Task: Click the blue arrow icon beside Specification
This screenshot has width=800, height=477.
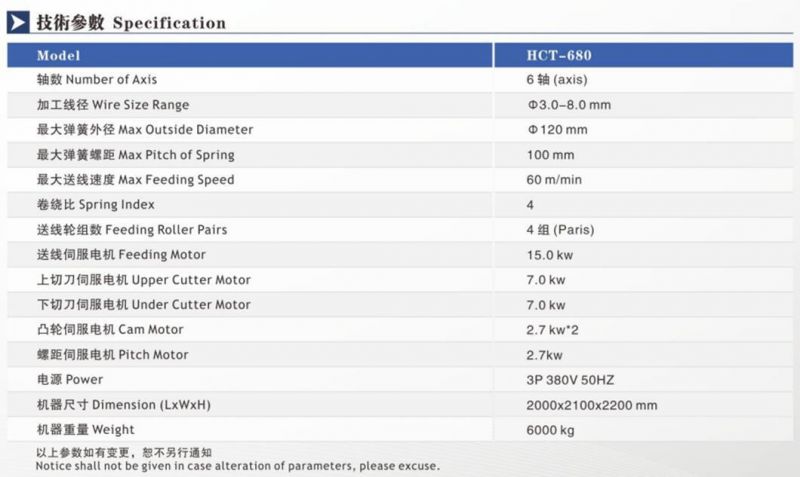Action: [18, 22]
